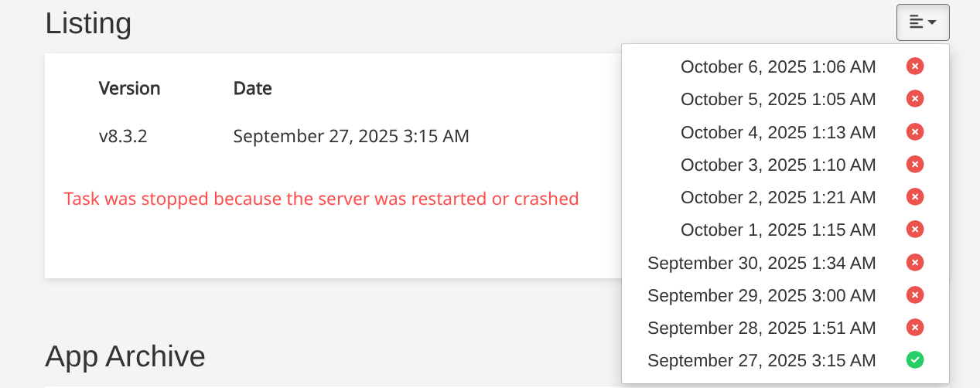Click the server restarted or crashed error message

click(321, 199)
